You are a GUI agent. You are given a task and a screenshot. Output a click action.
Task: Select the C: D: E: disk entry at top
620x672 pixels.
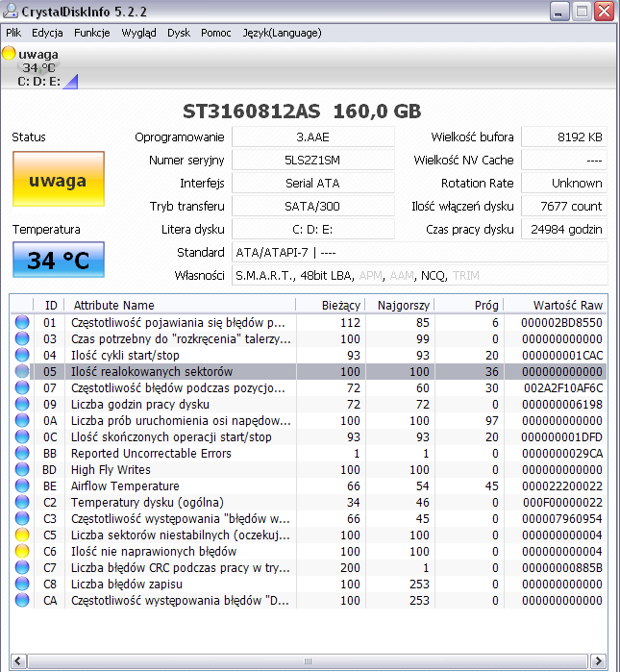click(39, 81)
